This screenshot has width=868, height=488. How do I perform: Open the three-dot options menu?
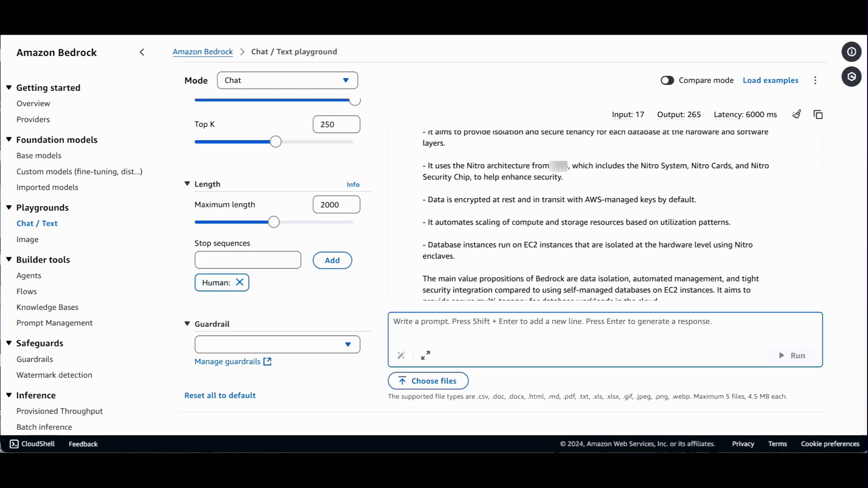[x=815, y=80]
